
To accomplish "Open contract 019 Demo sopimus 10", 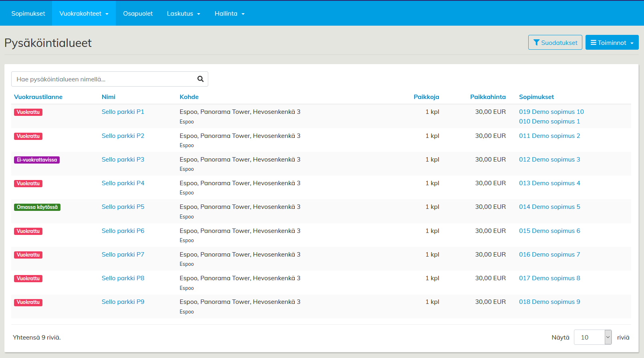I will coord(551,112).
